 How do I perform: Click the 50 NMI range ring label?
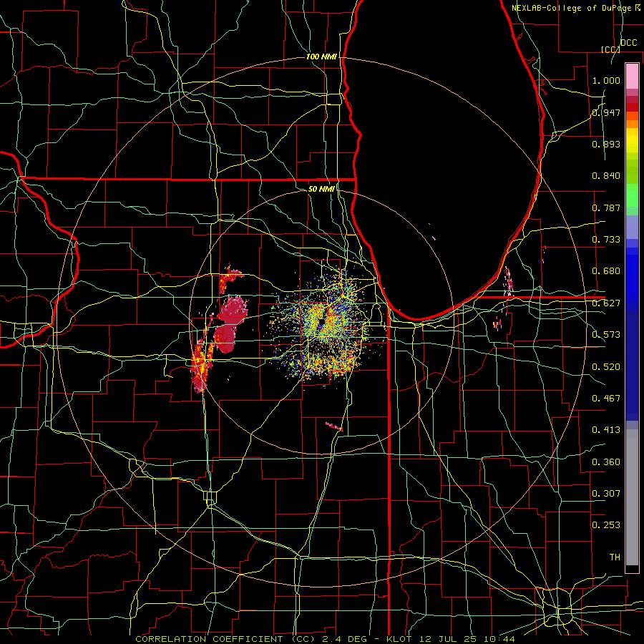point(321,189)
